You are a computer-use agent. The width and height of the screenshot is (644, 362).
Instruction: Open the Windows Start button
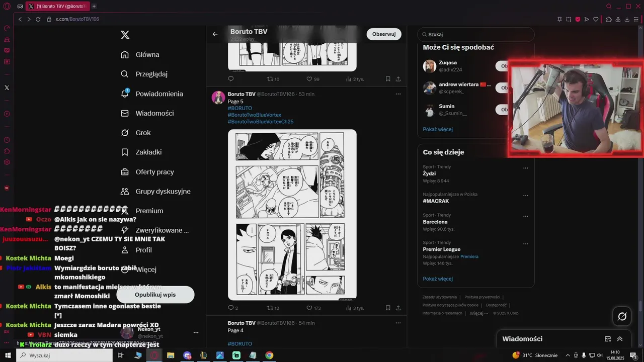pyautogui.click(x=8, y=355)
